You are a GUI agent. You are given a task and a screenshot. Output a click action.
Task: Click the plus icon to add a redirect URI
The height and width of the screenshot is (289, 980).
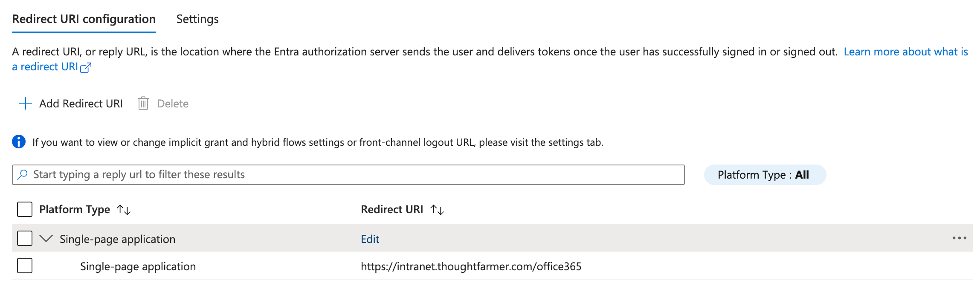[25, 103]
